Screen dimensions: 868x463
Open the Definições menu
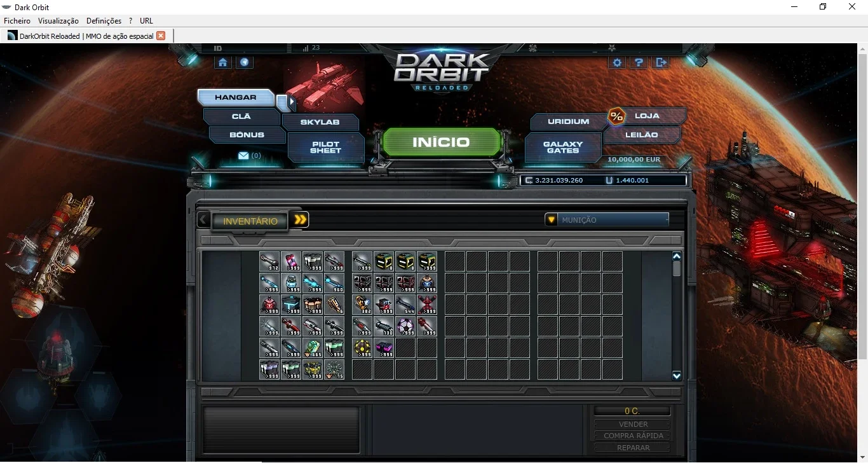(104, 21)
